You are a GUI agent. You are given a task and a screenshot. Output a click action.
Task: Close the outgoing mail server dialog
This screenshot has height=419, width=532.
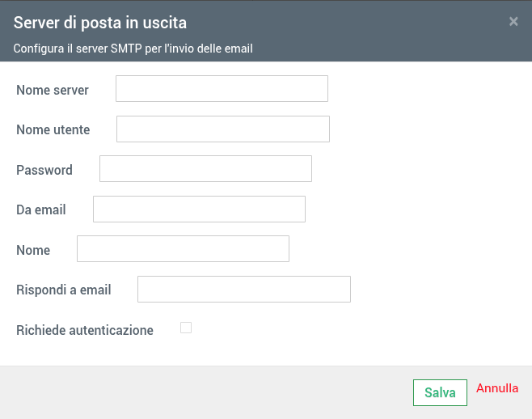[x=513, y=22]
